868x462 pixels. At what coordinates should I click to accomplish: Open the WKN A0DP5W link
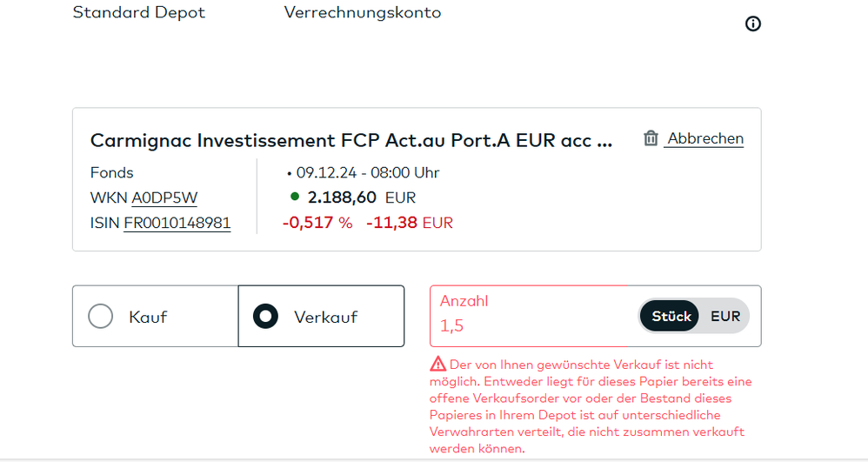(x=164, y=198)
